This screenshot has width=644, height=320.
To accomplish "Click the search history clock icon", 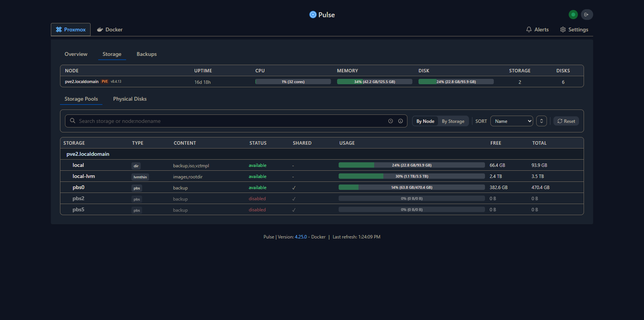I will [x=391, y=121].
